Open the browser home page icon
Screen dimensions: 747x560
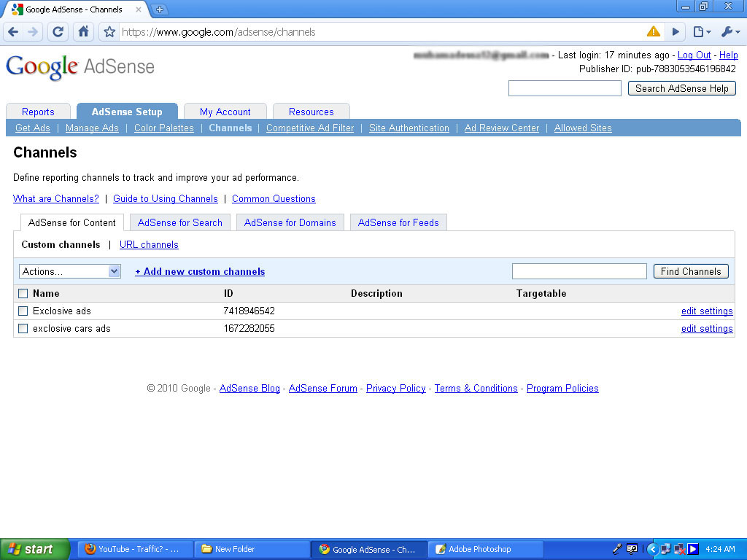pos(83,32)
